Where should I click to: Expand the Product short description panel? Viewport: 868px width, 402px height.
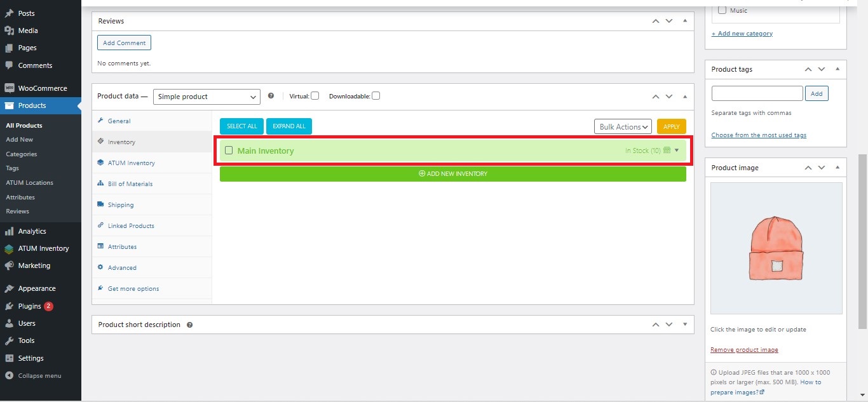pos(685,325)
